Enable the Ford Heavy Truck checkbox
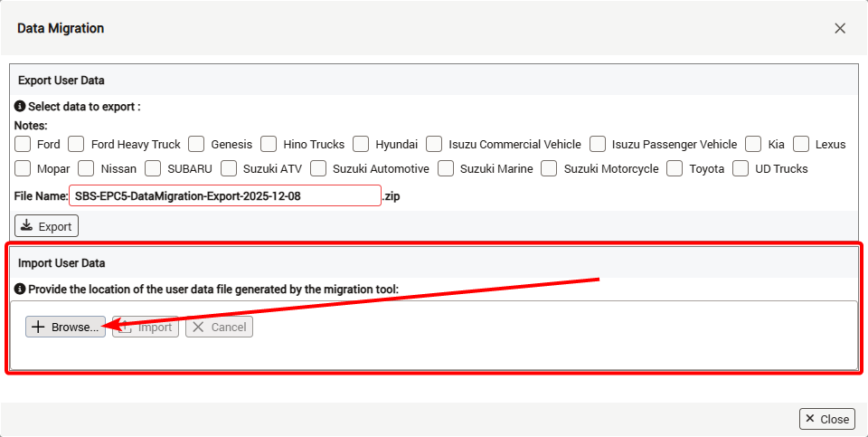Viewport: 868px width, 437px height. point(77,144)
